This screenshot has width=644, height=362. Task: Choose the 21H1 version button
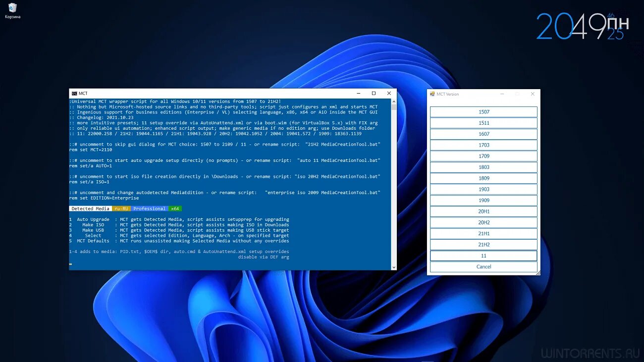pyautogui.click(x=483, y=234)
